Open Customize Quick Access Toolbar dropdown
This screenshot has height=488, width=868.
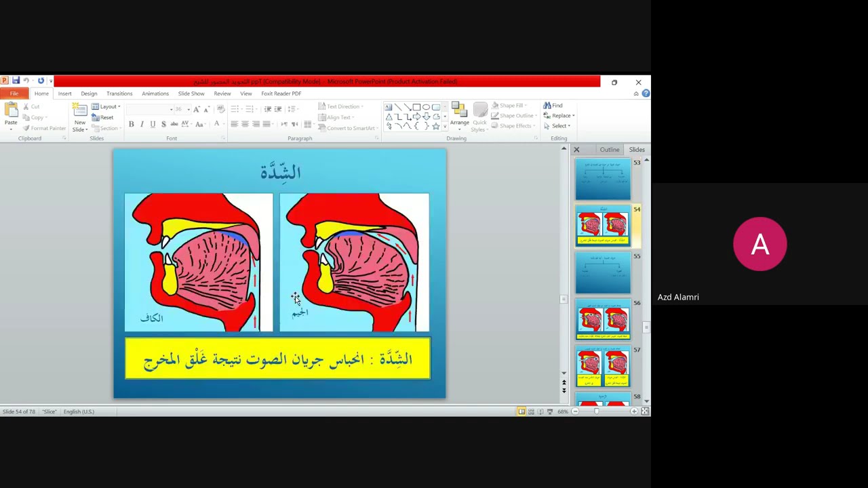tap(51, 81)
